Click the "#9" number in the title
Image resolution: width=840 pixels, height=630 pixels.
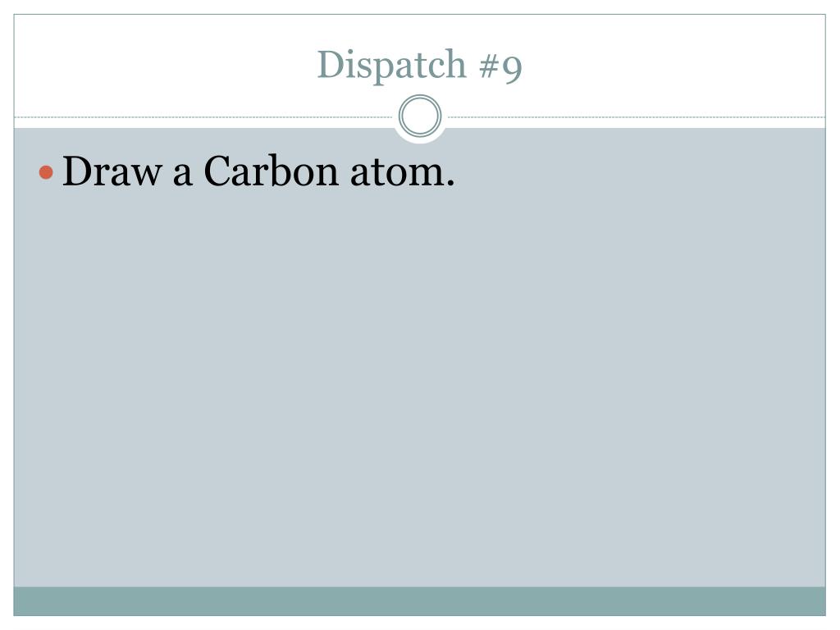[500, 67]
